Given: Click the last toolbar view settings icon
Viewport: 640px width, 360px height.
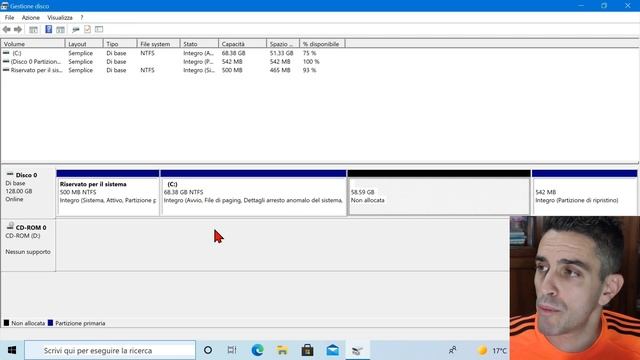Looking at the screenshot, I should (99, 29).
